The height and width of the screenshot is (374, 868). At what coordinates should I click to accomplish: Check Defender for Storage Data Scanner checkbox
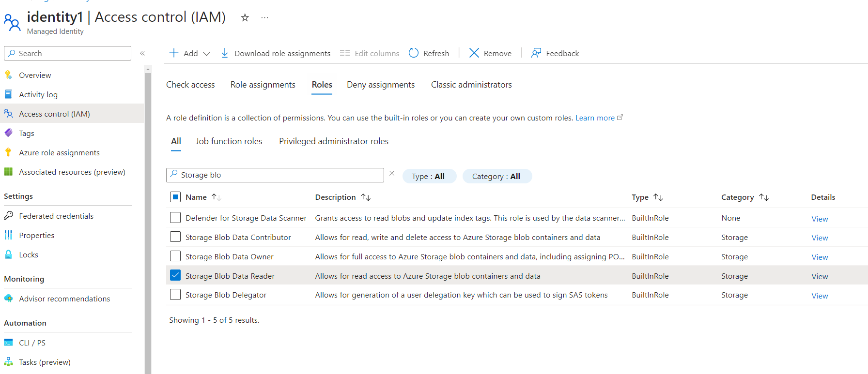(175, 218)
